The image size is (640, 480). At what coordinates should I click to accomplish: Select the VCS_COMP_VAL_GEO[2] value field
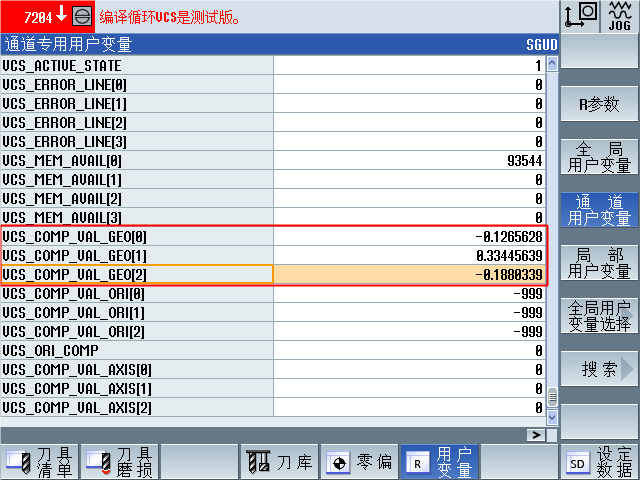pyautogui.click(x=410, y=274)
